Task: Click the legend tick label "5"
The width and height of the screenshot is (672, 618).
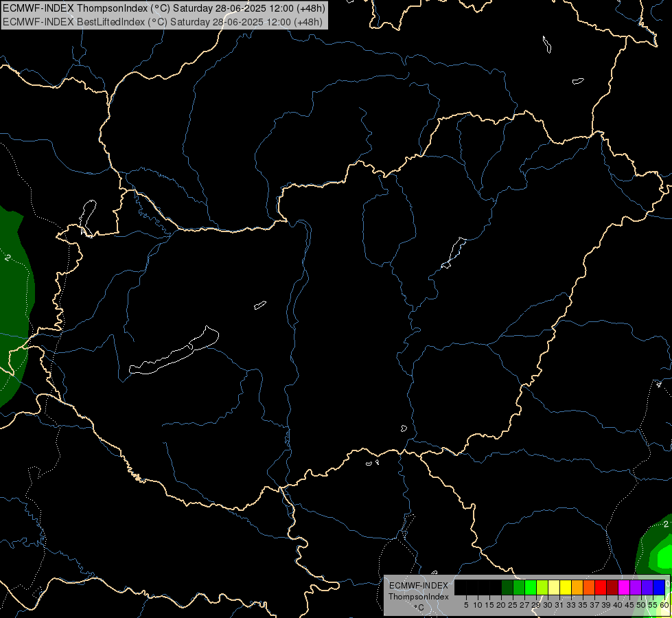Action: [x=466, y=605]
